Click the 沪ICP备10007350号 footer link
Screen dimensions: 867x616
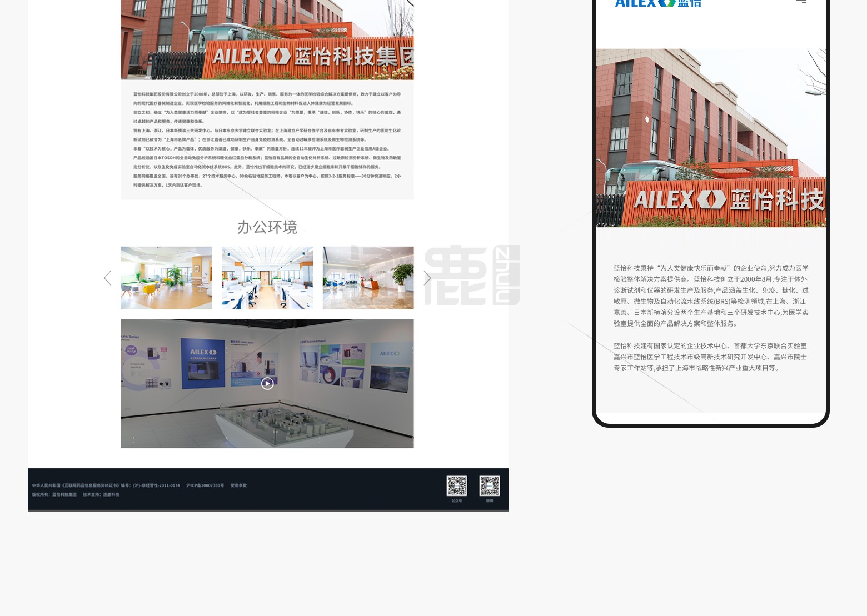[x=205, y=485]
